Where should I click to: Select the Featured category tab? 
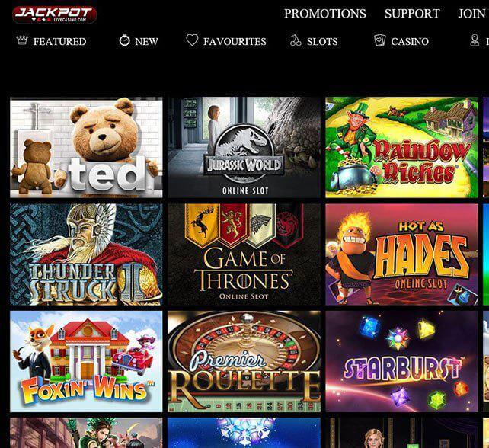click(x=60, y=41)
